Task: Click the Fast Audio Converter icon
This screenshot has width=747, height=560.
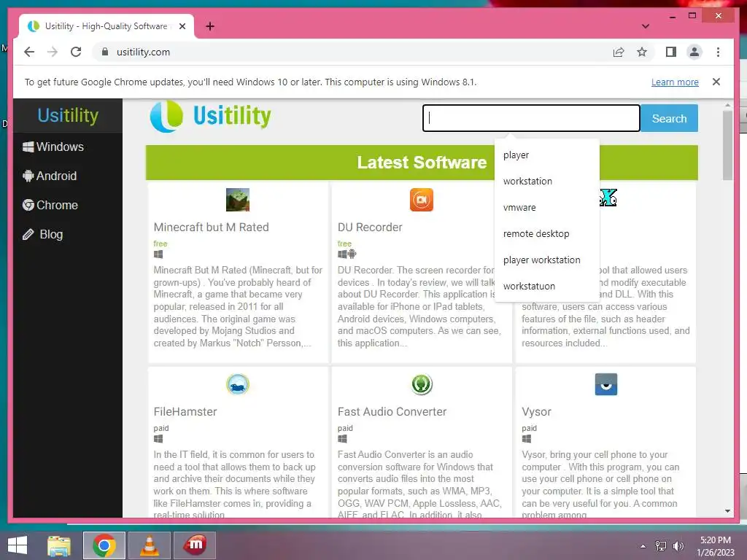Action: point(422,384)
